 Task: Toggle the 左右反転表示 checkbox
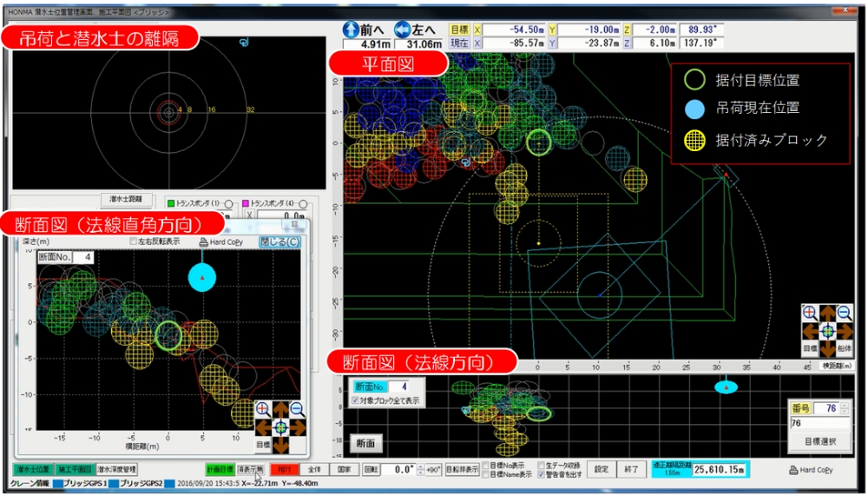tap(134, 241)
